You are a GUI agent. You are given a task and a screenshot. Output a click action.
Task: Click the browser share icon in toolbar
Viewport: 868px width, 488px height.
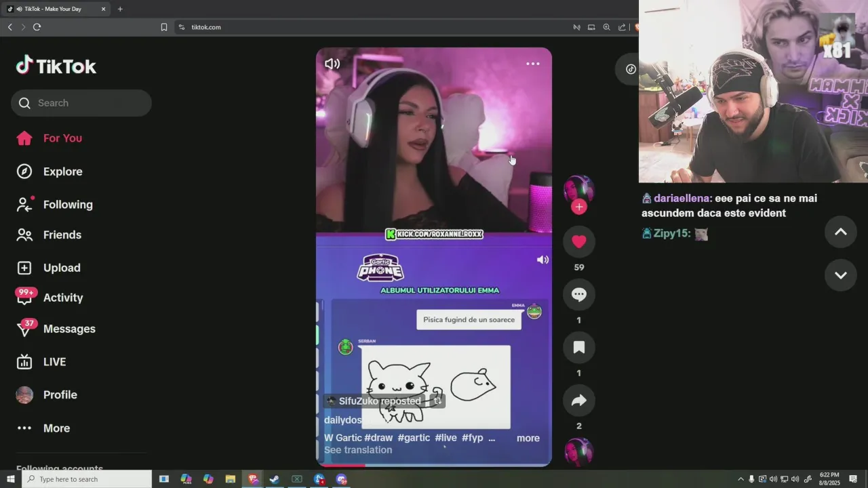[x=622, y=27]
